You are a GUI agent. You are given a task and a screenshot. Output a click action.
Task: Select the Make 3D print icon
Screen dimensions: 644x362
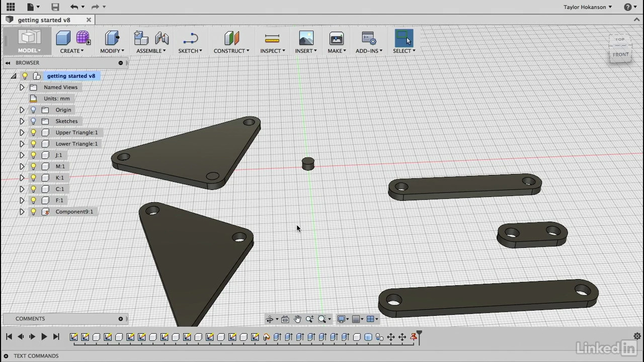336,39
